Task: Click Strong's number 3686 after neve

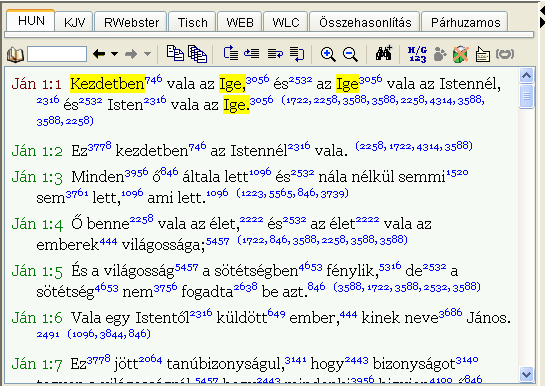Action: pos(450,313)
